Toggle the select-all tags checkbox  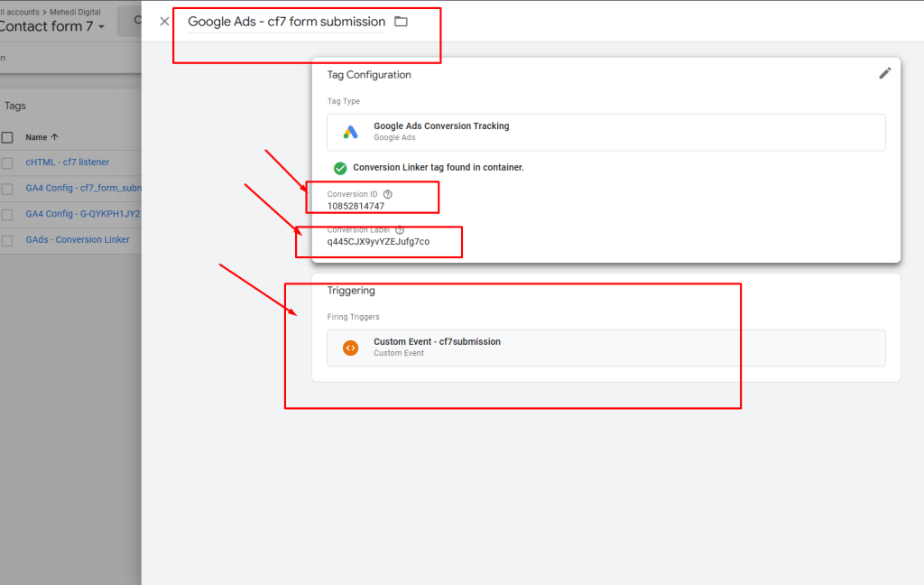(7, 137)
